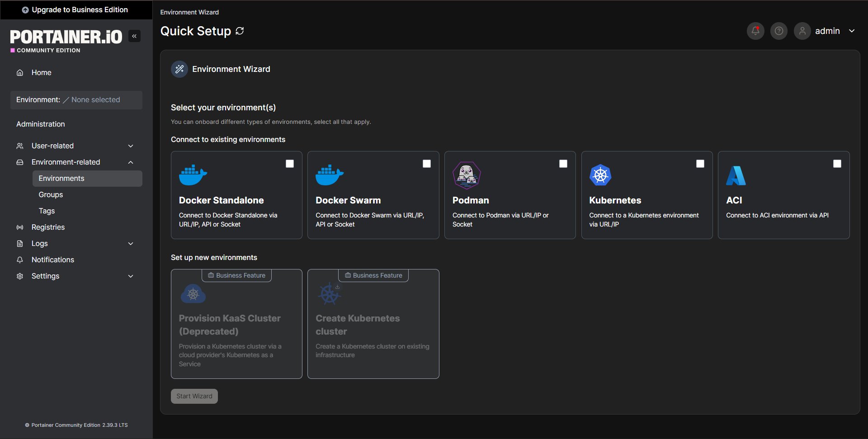The height and width of the screenshot is (439, 868).
Task: Select the Kubernetes card title
Action: coord(615,200)
